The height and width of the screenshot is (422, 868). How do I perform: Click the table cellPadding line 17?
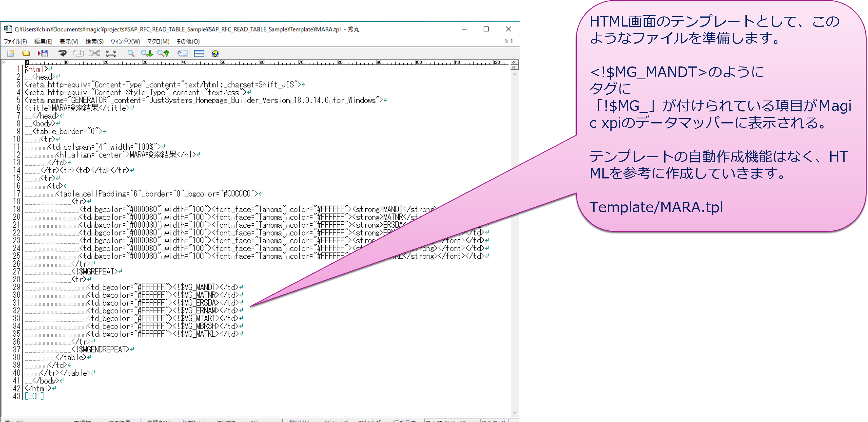click(157, 194)
